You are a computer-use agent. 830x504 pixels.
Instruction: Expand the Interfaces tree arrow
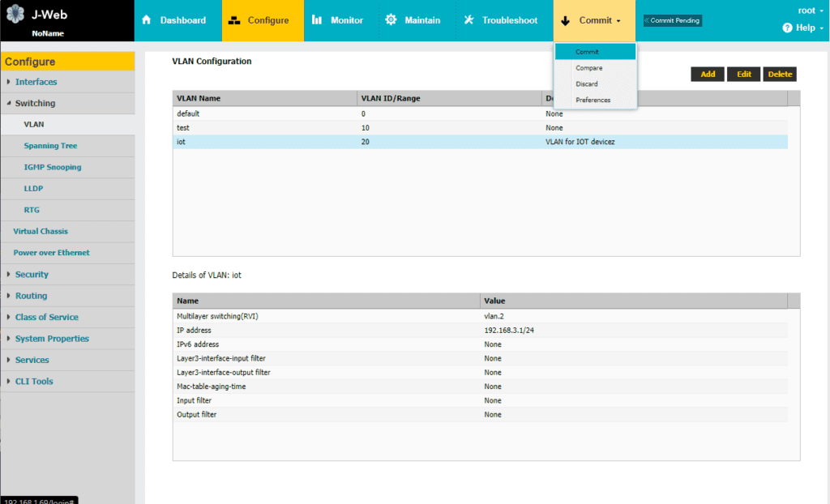coord(8,82)
